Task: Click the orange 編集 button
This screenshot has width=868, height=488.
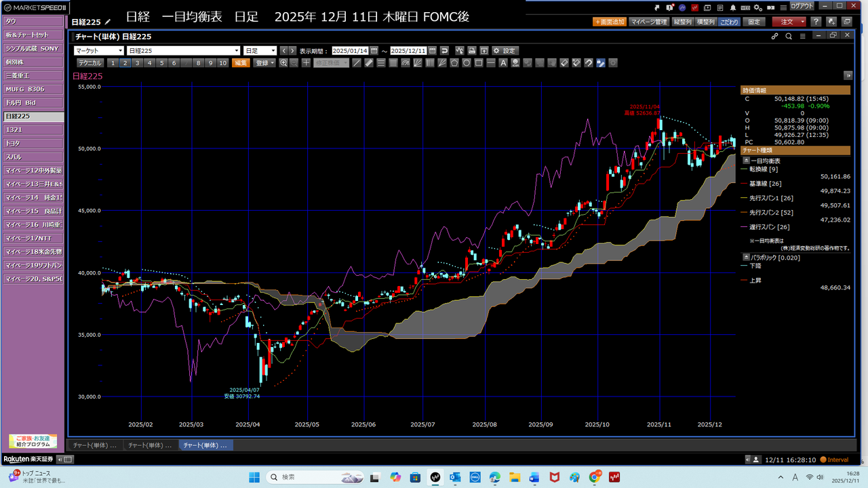Action: pyautogui.click(x=241, y=63)
